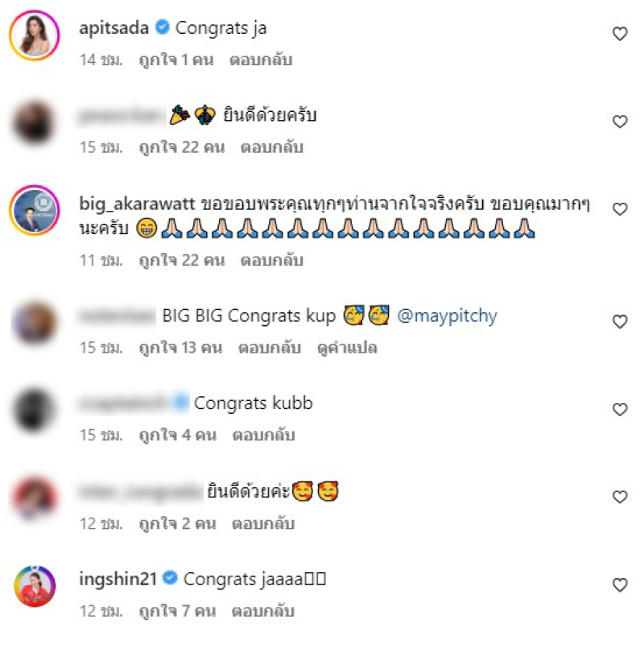Open the big_akarawatt username link
Image resolution: width=644 pixels, height=648 pixels.
tap(137, 204)
